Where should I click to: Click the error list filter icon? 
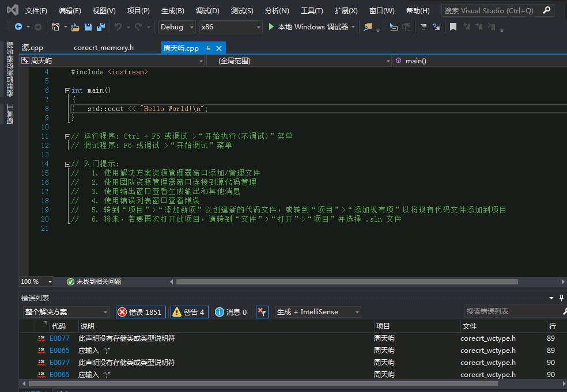click(262, 312)
